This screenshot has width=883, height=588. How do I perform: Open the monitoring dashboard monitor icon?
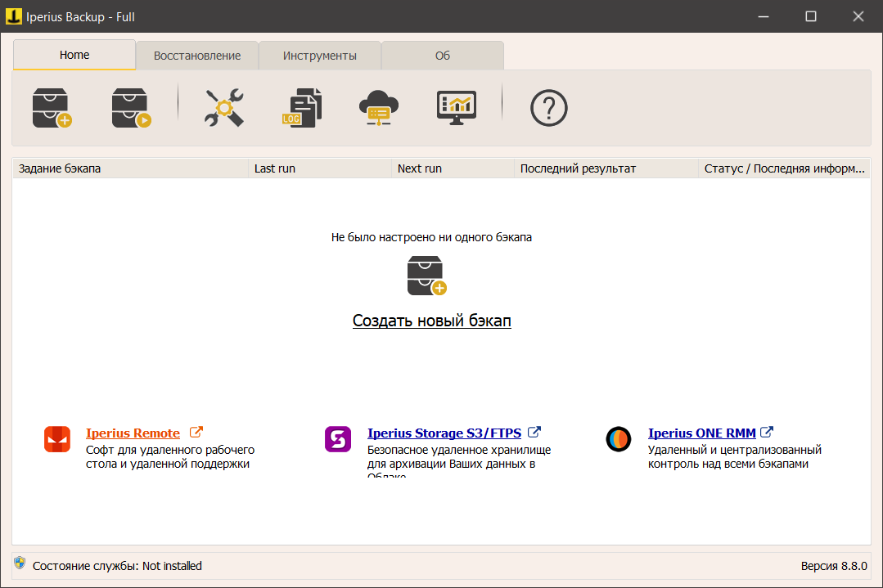click(456, 108)
